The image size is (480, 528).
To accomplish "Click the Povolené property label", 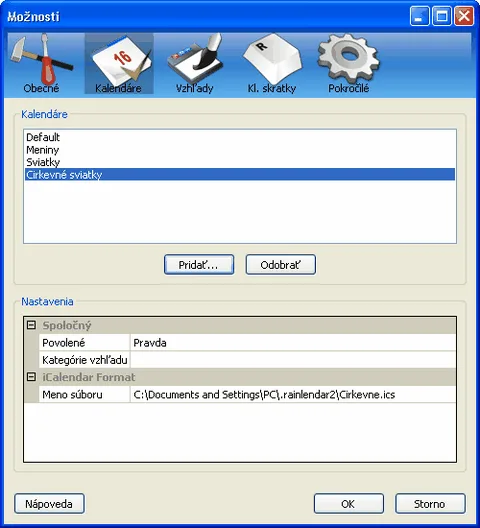I will click(x=84, y=343).
